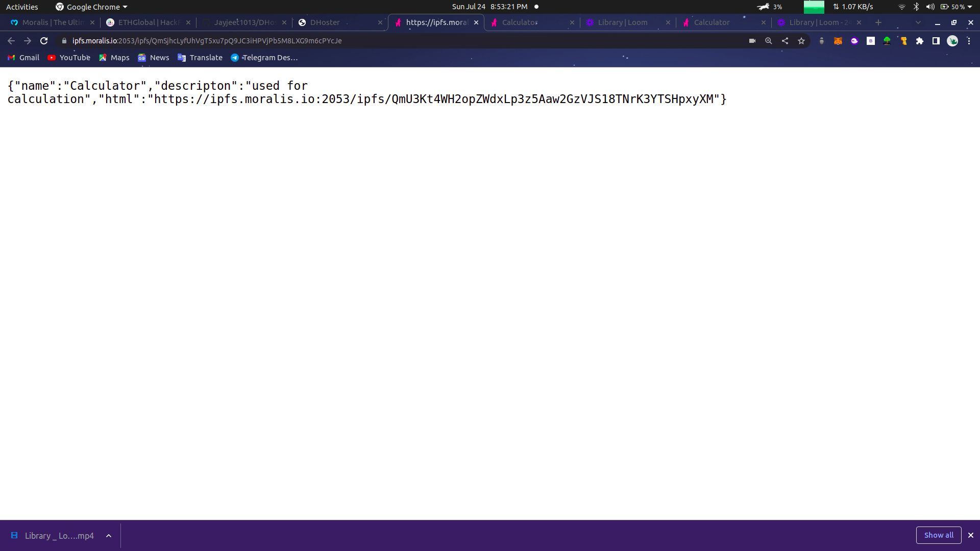Open the Extensions puzzle menu
980x551 pixels.
click(920, 41)
